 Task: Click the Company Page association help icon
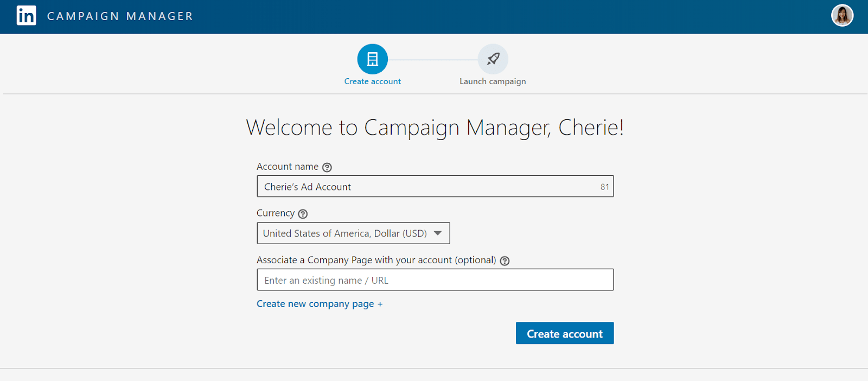(x=505, y=261)
